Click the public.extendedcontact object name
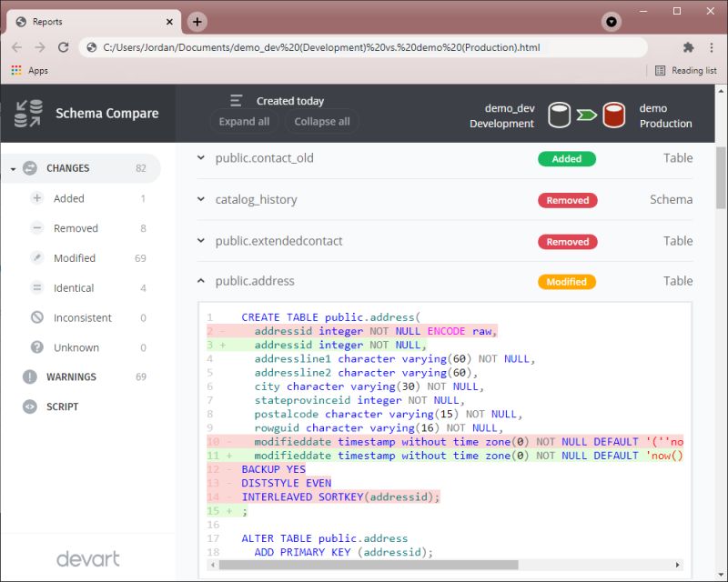 pos(278,241)
